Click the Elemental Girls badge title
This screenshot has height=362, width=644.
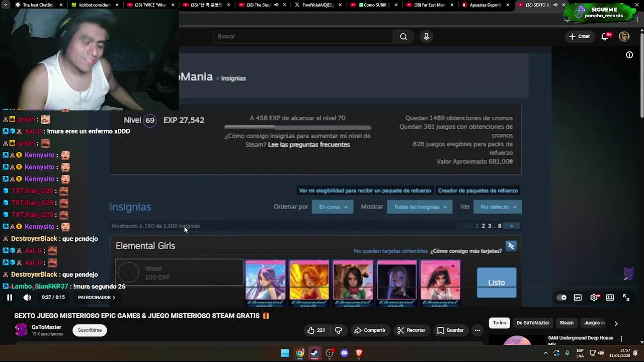[145, 246]
